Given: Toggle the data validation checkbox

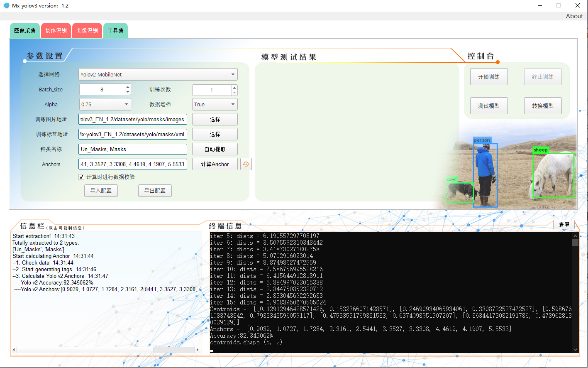Looking at the screenshot, I should (81, 177).
